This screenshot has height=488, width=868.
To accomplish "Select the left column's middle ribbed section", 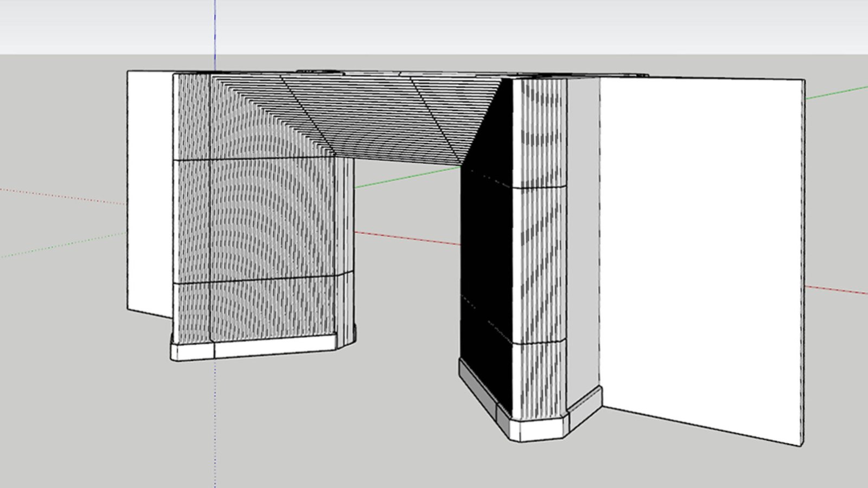I will pyautogui.click(x=255, y=220).
